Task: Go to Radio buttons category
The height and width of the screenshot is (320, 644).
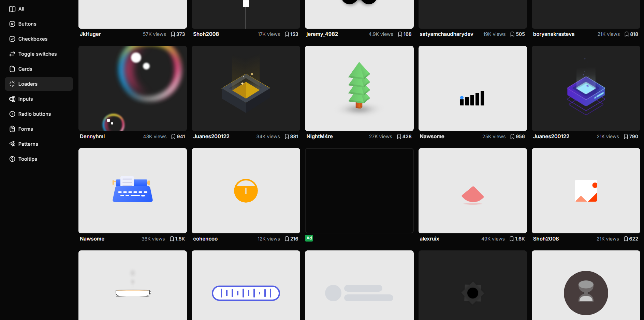Action: 34,114
